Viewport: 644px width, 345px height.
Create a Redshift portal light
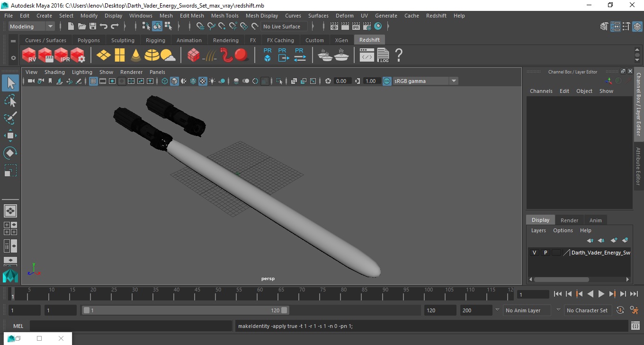point(119,55)
